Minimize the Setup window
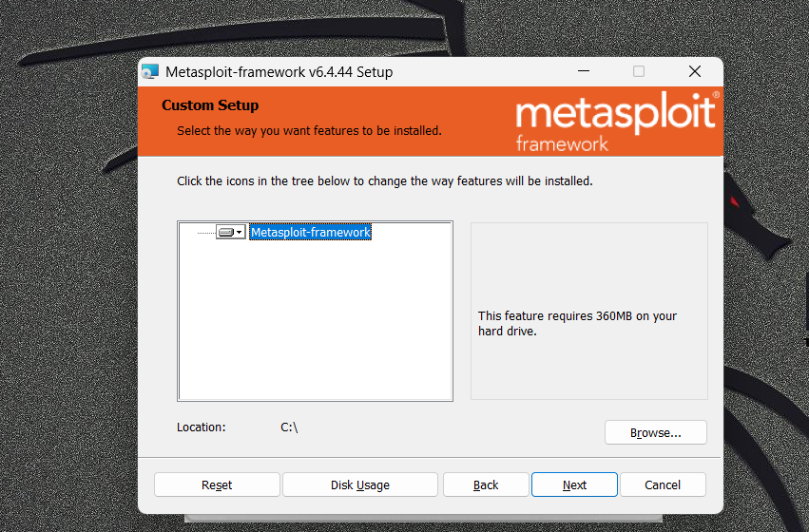Screen dimensions: 809x532 click(584, 71)
